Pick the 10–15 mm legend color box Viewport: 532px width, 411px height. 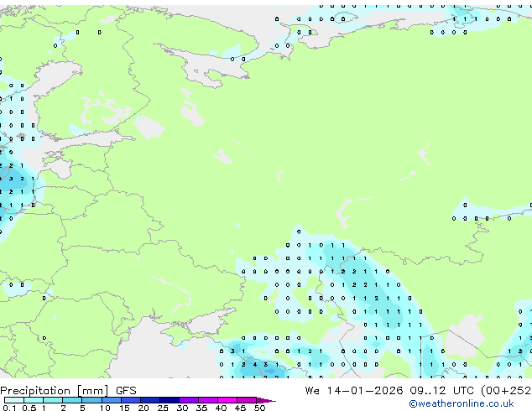112,400
